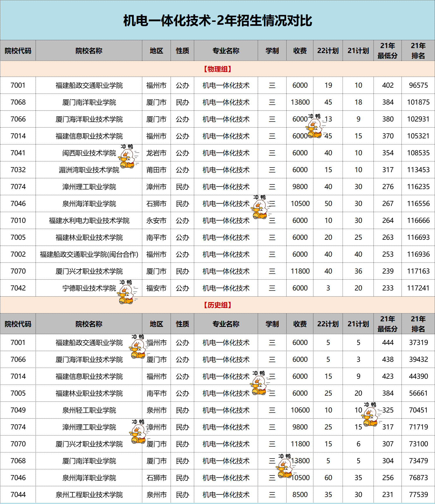435x504 pixels.
Task: Select the fee value 8500
Action: tap(300, 495)
